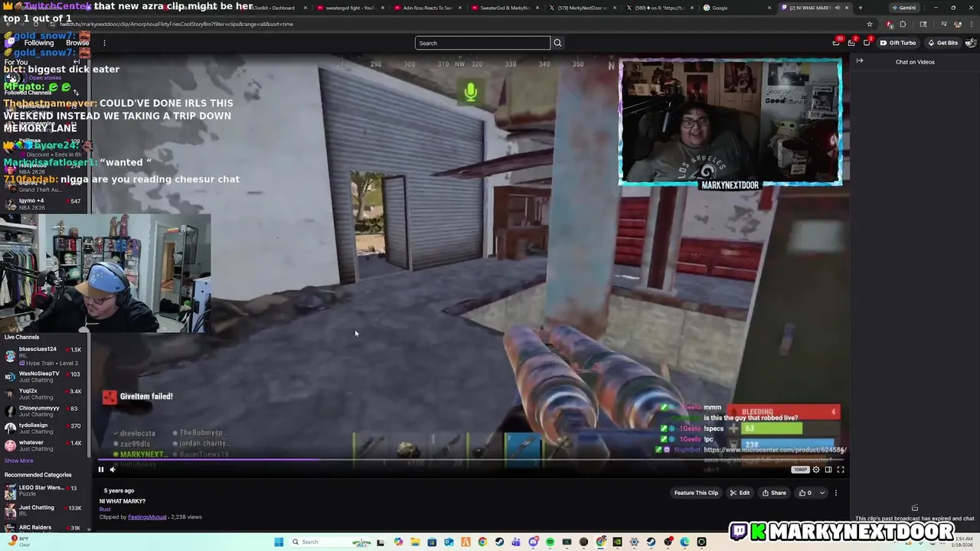The image size is (980, 551).
Task: Pause the clip playback
Action: [100, 470]
